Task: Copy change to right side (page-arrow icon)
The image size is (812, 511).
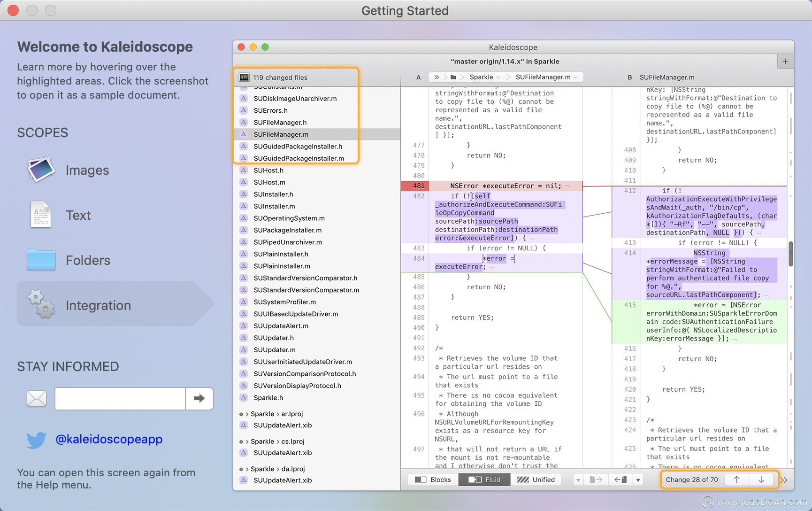Action: click(596, 480)
